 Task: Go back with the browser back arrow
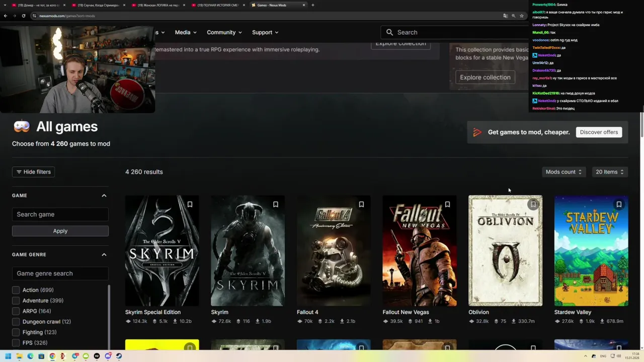pyautogui.click(x=6, y=16)
